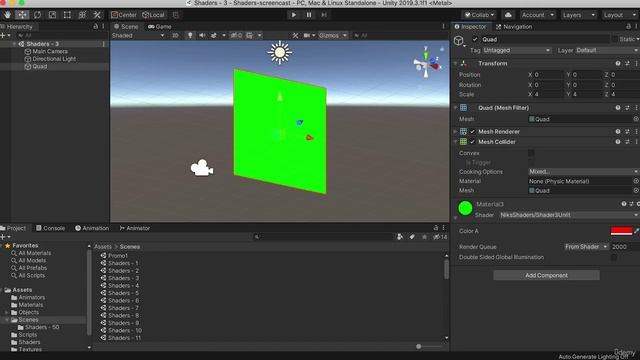This screenshot has height=360, width=640.
Task: Click the scene camera settings icon
Action: [307, 36]
